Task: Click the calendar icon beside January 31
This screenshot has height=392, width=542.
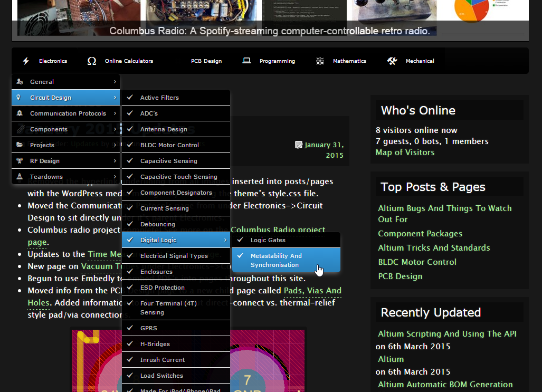Action: [x=299, y=145]
